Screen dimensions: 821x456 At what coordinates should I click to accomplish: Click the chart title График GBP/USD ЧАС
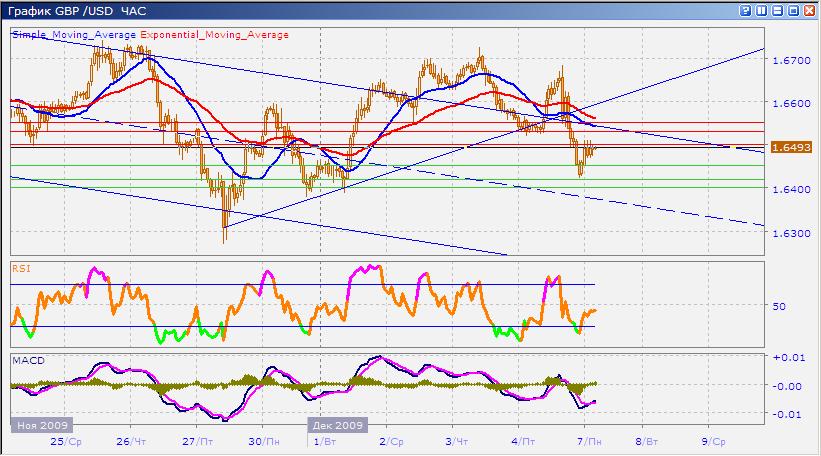click(75, 10)
